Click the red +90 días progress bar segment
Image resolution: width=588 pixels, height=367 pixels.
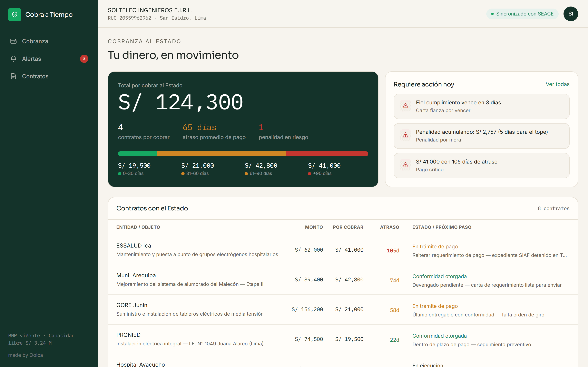[x=327, y=154]
